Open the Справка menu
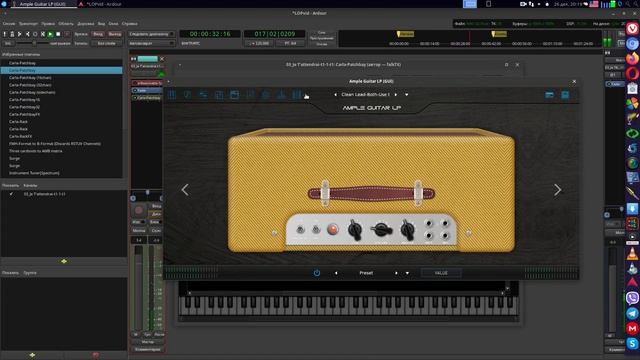The height and width of the screenshot is (360, 640). (x=130, y=24)
